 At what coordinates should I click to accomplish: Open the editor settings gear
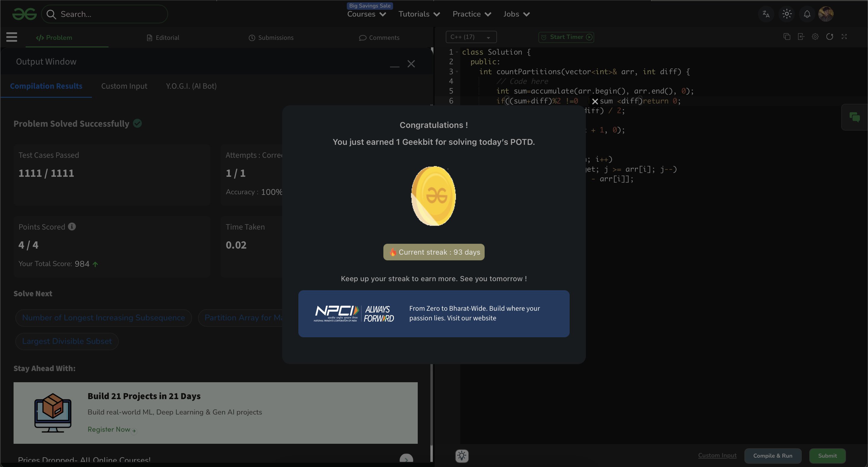coord(815,37)
